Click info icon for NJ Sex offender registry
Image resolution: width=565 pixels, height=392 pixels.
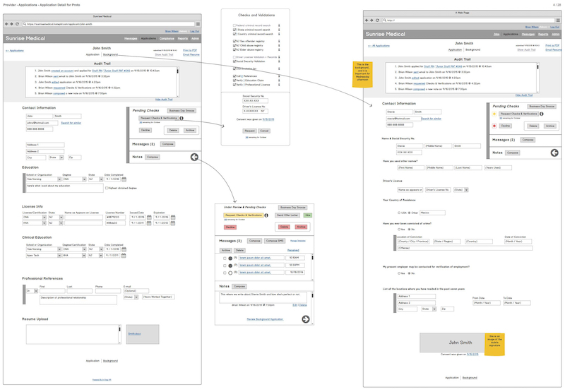pyautogui.click(x=279, y=42)
